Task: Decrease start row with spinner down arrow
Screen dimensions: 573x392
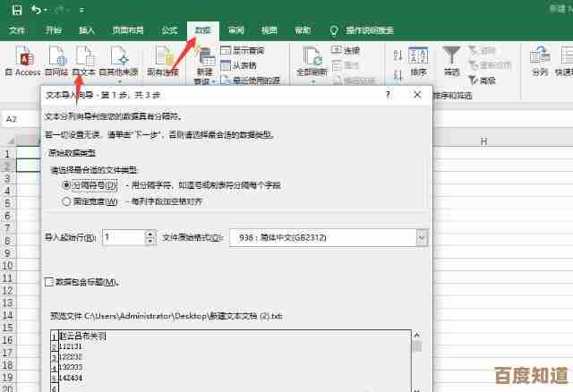Action: (x=150, y=242)
